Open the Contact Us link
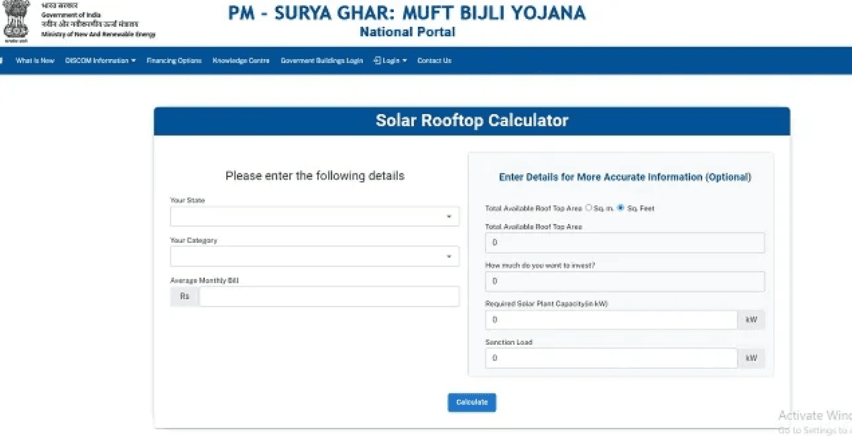The image size is (852, 441). pos(434,61)
